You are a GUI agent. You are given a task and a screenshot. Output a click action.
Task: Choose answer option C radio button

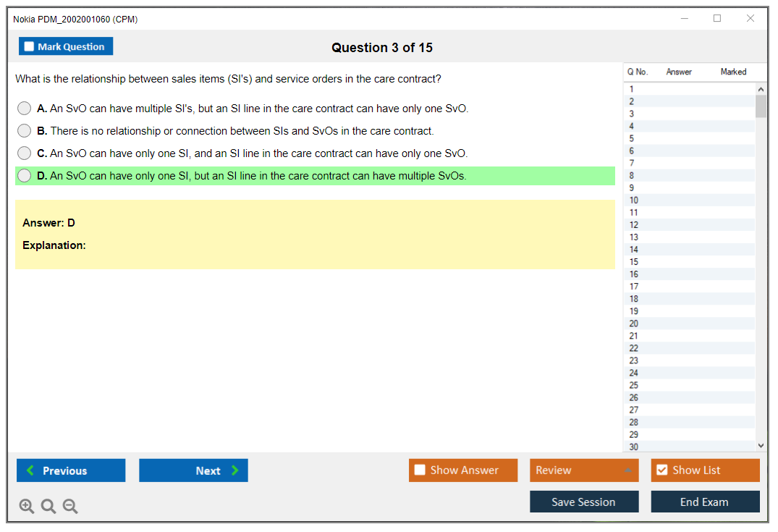pos(24,153)
